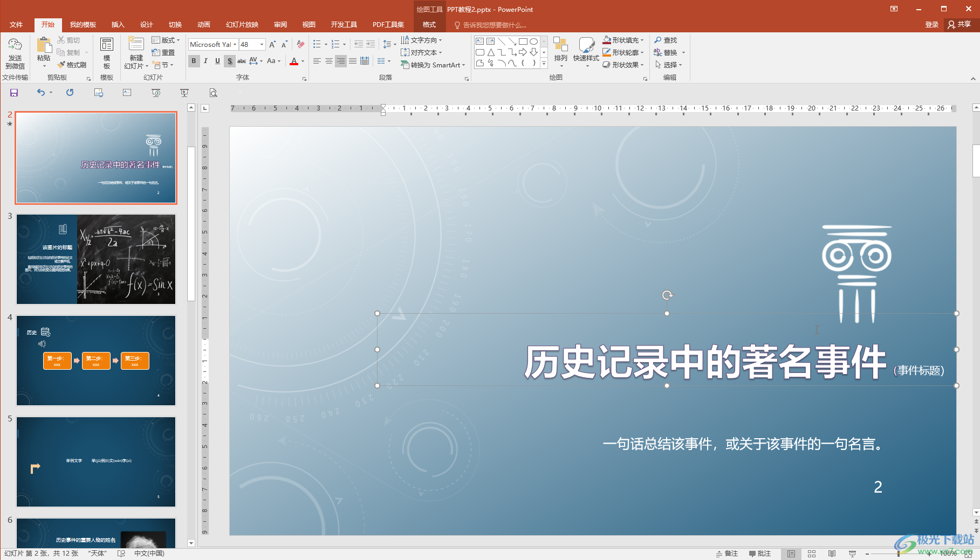The image size is (980, 560).
Task: Decrease font size with the small A
Action: [x=284, y=44]
